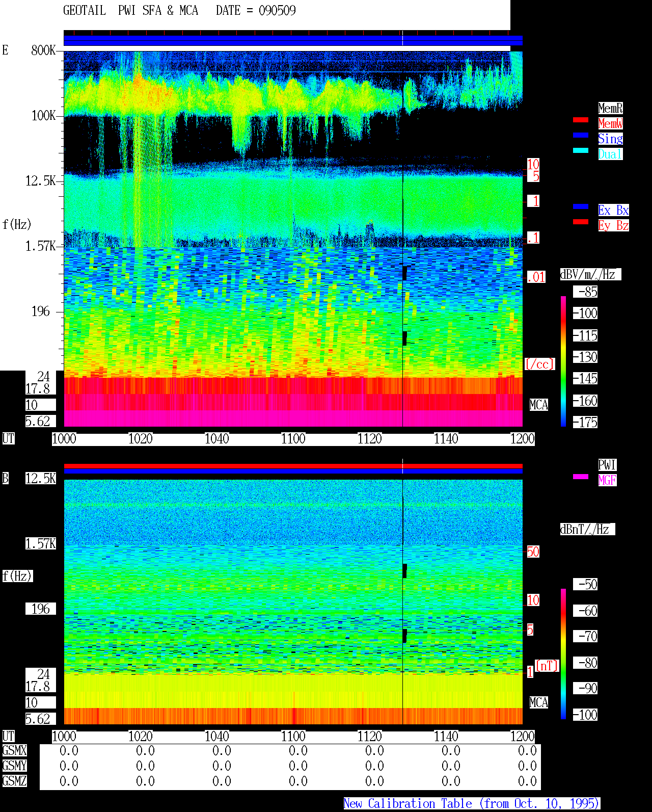
Task: Click the -85 color scale value
Action: click(x=585, y=292)
